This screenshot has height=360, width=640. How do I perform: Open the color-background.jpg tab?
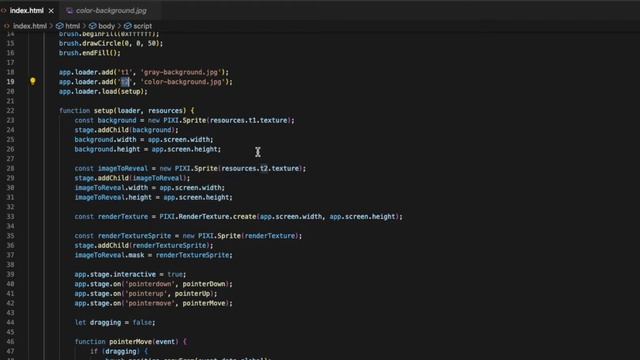[111, 11]
